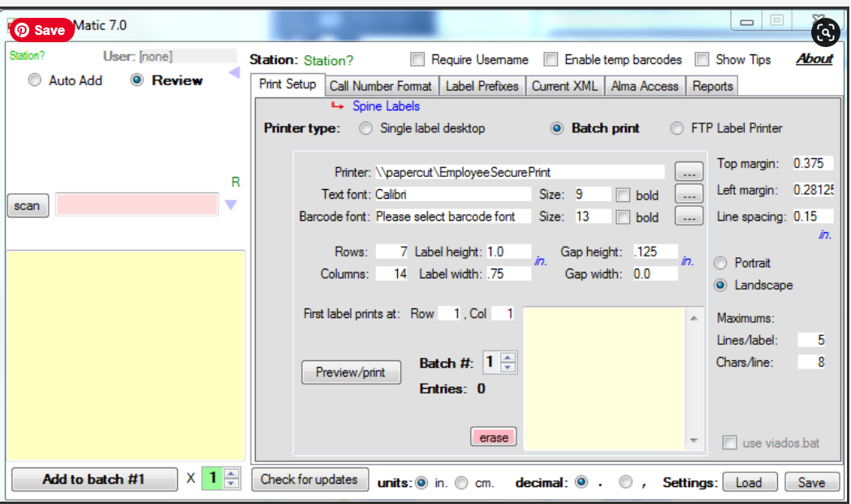Image resolution: width=851 pixels, height=504 pixels.
Task: Enable the Show Tips option
Action: coord(702,59)
